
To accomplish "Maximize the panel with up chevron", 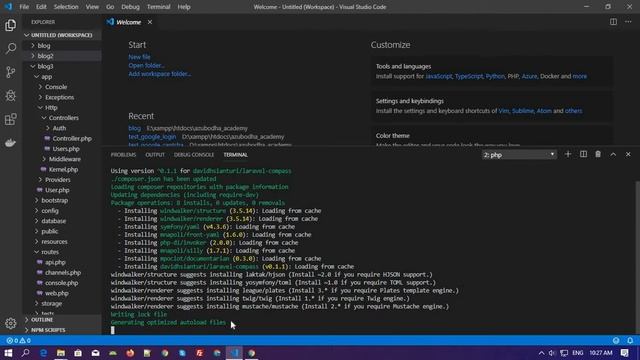I will (x=613, y=154).
